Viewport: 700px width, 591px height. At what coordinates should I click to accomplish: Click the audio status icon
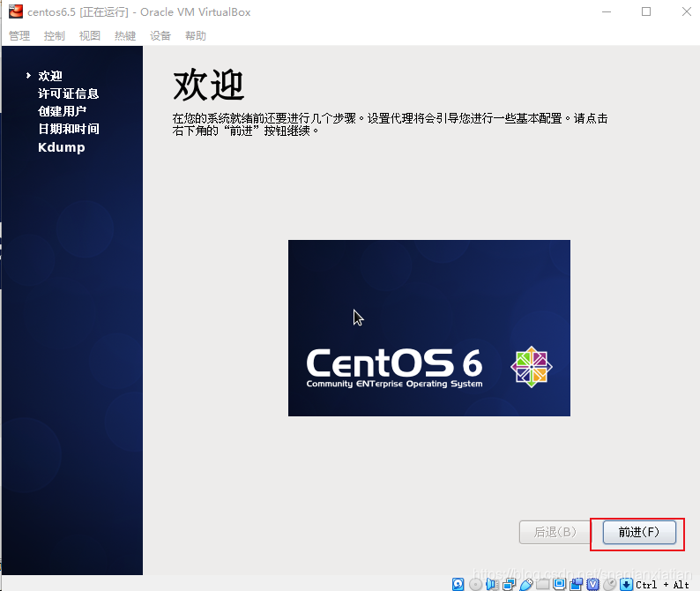click(x=492, y=584)
